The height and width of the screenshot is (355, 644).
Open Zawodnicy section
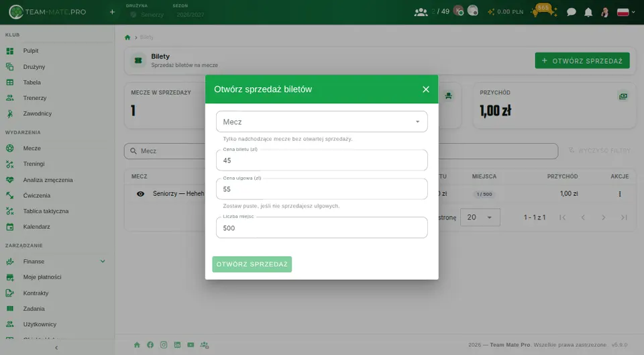click(x=38, y=113)
